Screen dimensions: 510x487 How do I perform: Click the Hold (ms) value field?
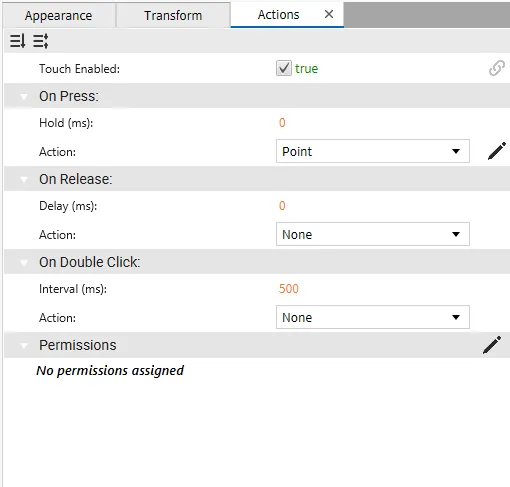(x=282, y=123)
